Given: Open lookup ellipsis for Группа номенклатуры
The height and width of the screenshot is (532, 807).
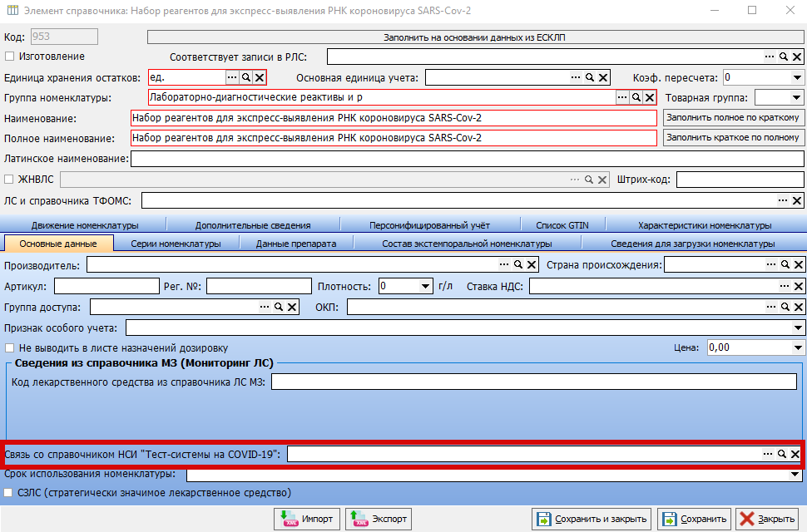Looking at the screenshot, I should (621, 98).
